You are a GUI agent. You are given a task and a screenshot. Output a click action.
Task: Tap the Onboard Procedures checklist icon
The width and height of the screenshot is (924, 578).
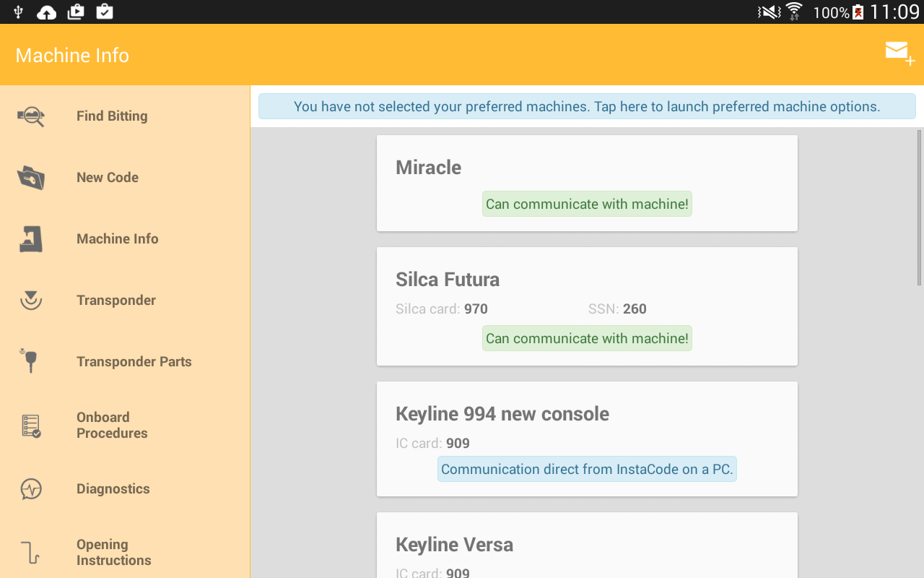click(30, 425)
